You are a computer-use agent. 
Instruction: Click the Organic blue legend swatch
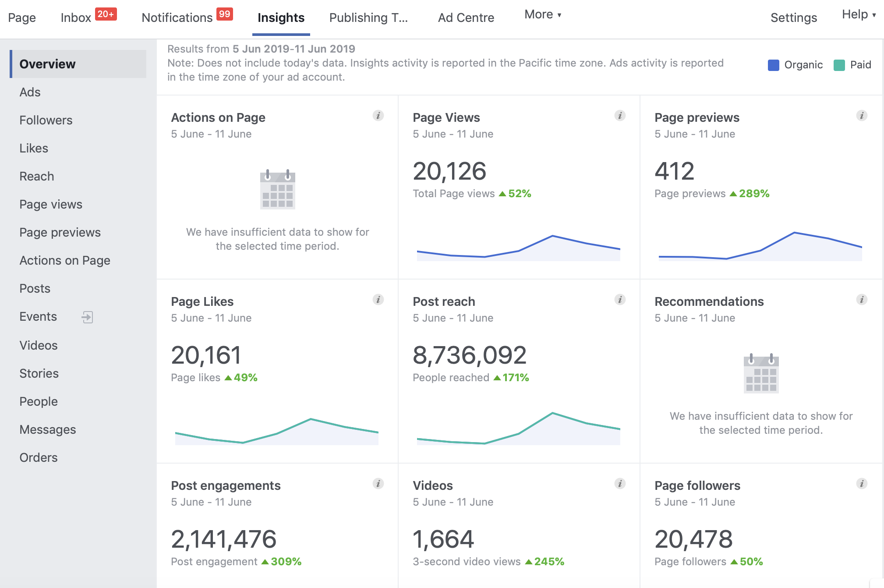coord(774,65)
